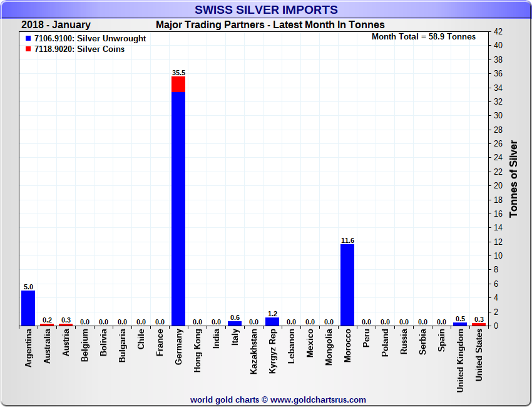The height and width of the screenshot is (407, 532).
Task: Select the Hong Kong x-axis label
Action: [198, 351]
